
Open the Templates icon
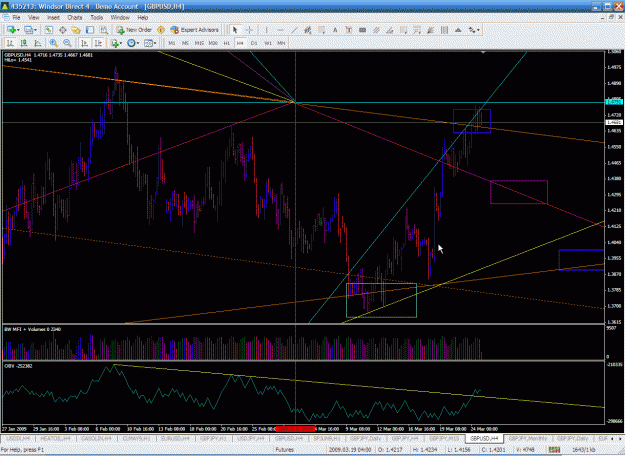click(x=148, y=43)
